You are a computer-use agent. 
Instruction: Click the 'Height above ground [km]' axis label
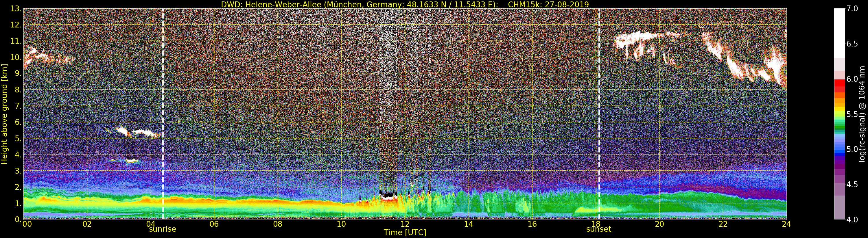(4, 114)
